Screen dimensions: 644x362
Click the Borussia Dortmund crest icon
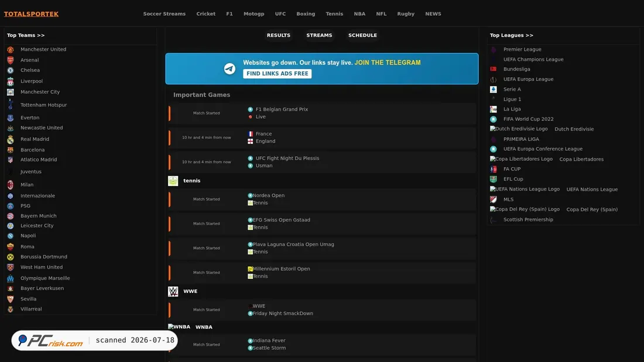[11, 257]
